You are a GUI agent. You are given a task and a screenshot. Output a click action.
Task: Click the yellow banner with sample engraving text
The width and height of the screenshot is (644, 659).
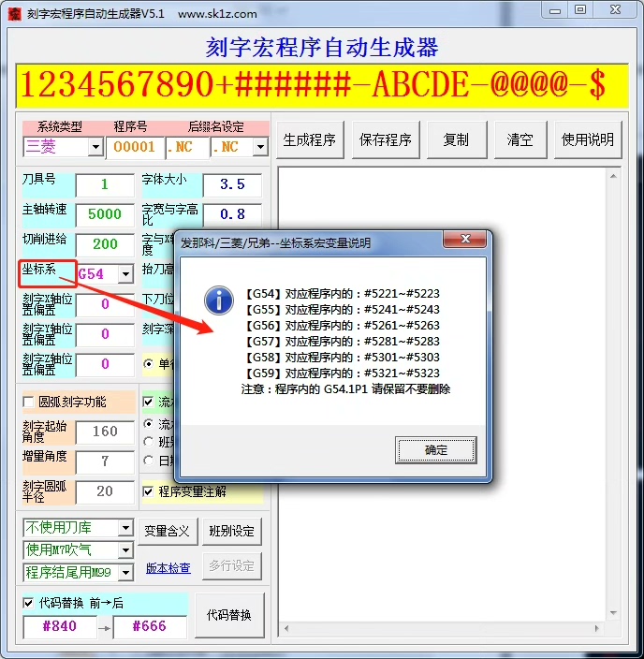322,86
